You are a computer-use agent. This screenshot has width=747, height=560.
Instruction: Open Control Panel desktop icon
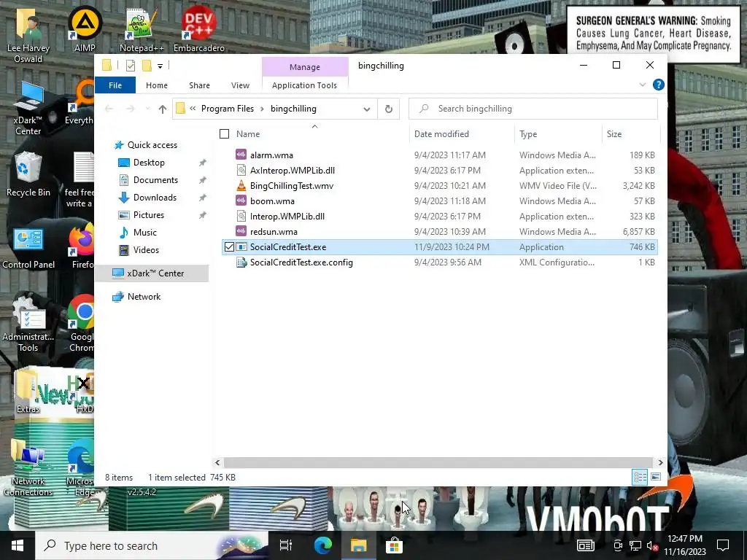click(x=28, y=248)
